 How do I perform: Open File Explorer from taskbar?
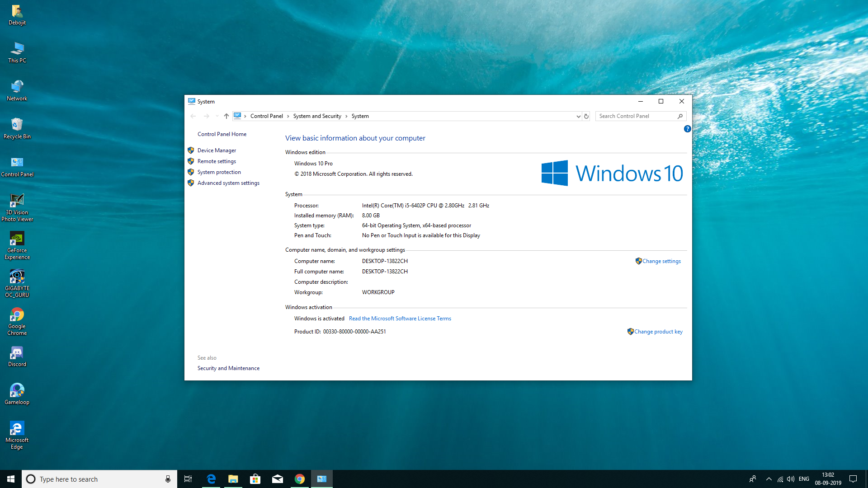[x=233, y=479]
